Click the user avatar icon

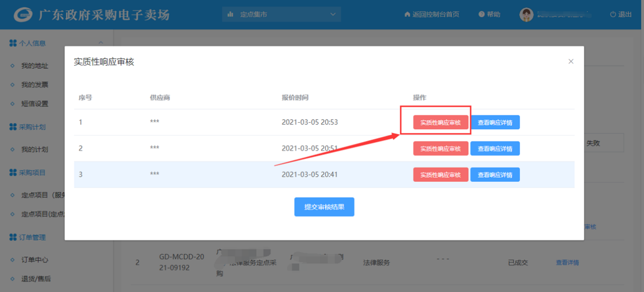(526, 15)
